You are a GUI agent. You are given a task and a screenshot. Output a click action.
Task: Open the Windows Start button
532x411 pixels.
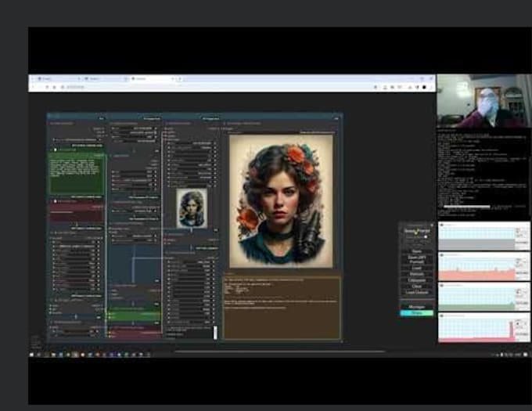(32, 355)
